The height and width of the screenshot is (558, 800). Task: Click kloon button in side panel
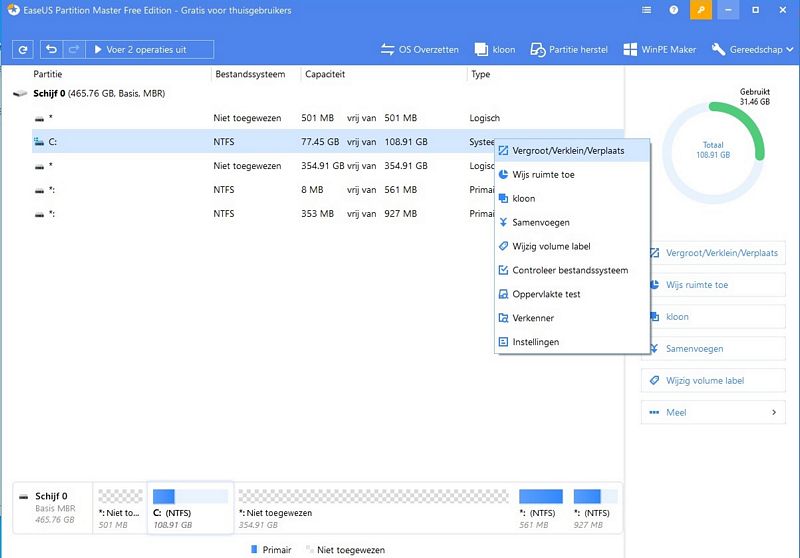pos(717,317)
